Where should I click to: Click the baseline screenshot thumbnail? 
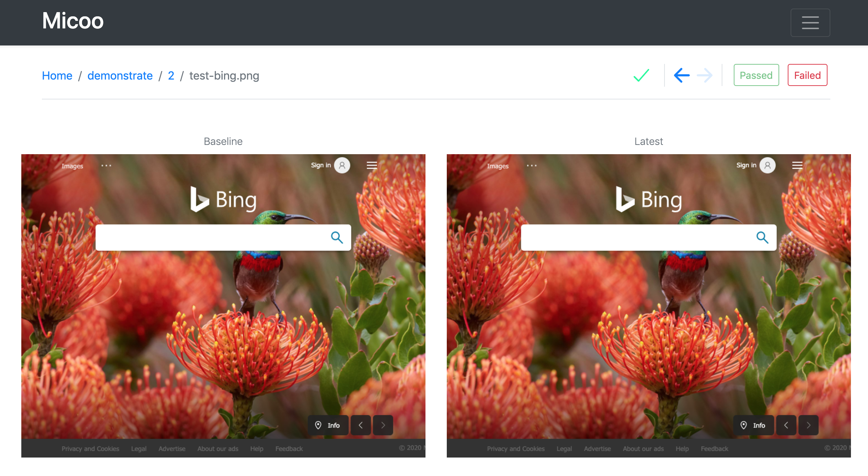[223, 305]
